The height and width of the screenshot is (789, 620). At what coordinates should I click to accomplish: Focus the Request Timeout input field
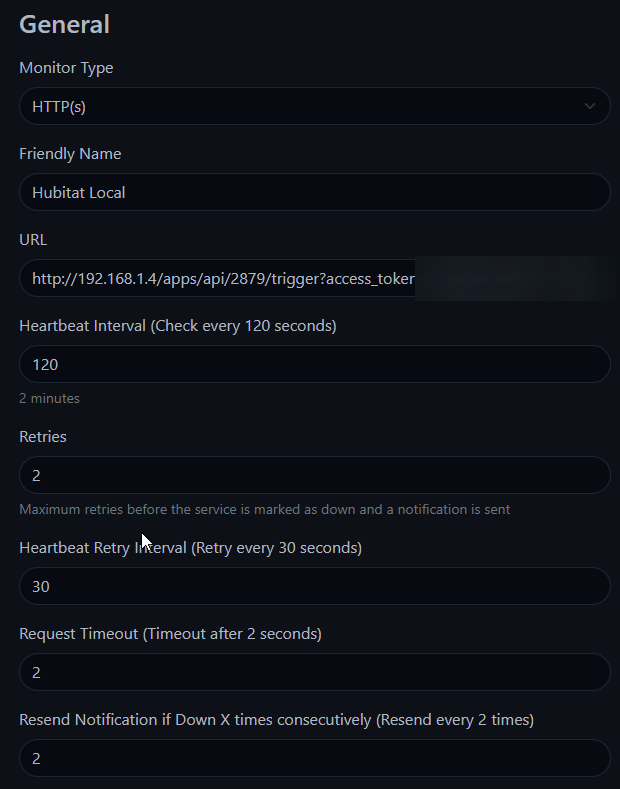tap(314, 673)
